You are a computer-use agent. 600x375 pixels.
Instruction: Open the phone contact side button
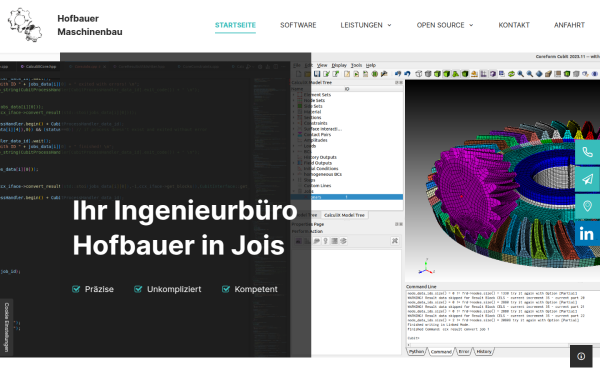pos(587,153)
